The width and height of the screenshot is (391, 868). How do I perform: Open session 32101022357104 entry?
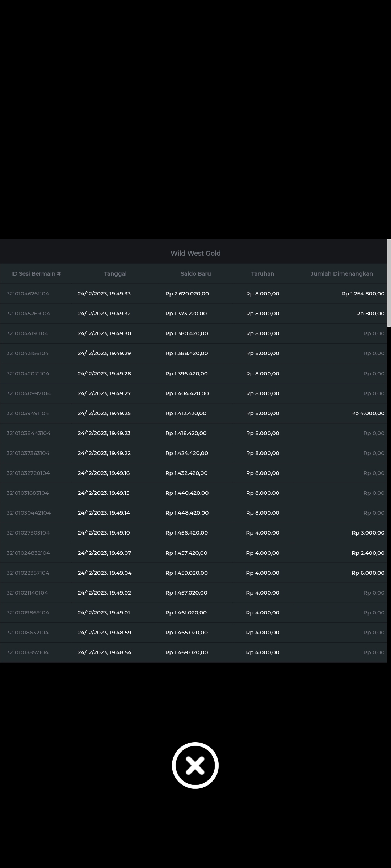[x=193, y=573]
